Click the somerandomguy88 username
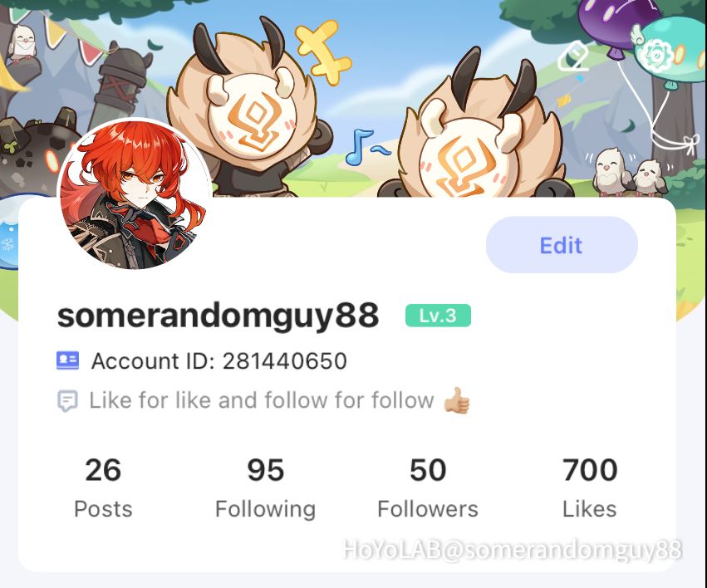The height and width of the screenshot is (588, 707). [x=218, y=316]
